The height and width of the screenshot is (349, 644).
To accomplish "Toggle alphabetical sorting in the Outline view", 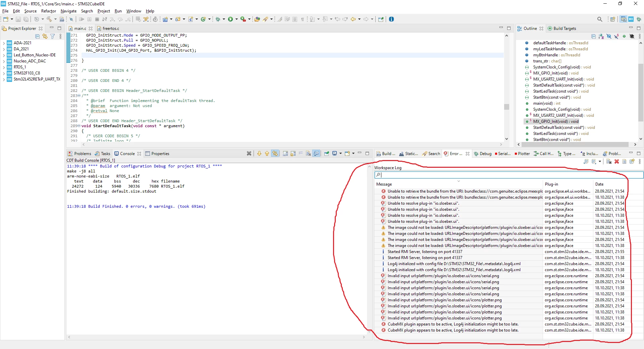I will point(601,36).
